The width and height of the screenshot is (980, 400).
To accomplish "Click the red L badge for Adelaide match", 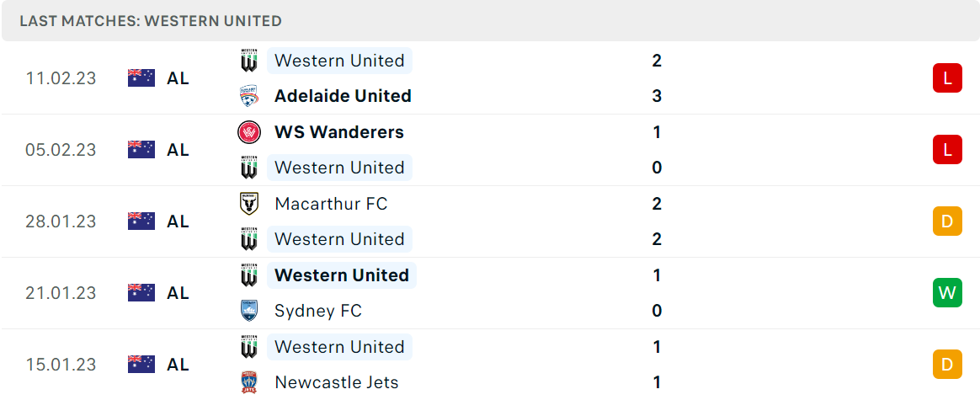I will 947,79.
